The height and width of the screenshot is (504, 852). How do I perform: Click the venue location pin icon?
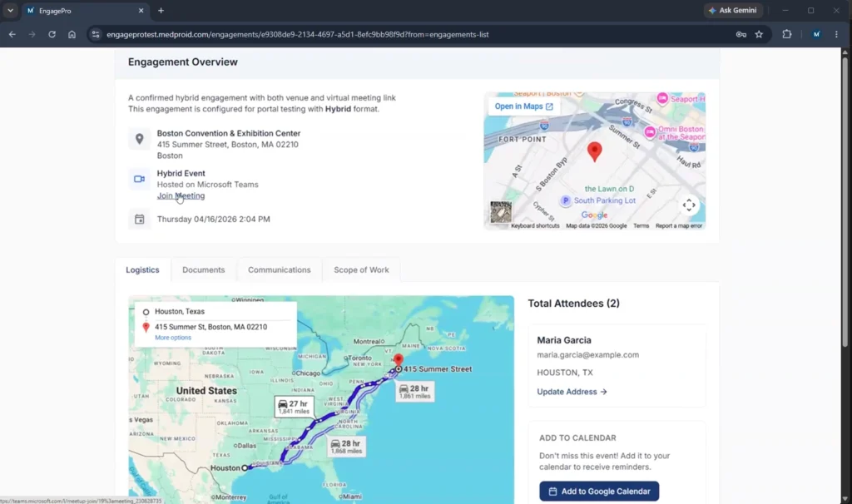pos(139,139)
